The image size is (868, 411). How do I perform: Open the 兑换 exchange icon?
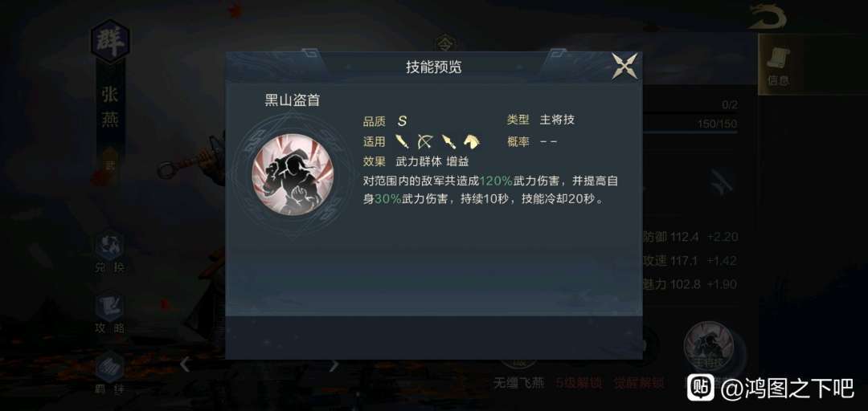[109, 252]
